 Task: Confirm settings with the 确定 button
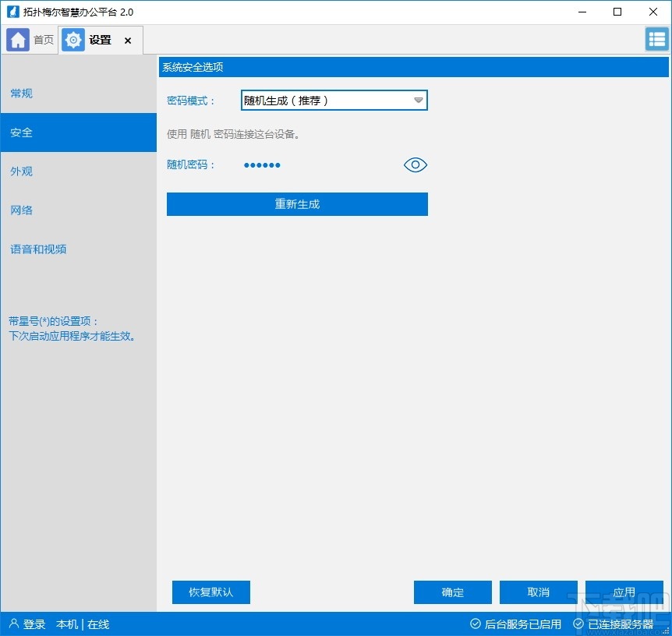click(452, 592)
